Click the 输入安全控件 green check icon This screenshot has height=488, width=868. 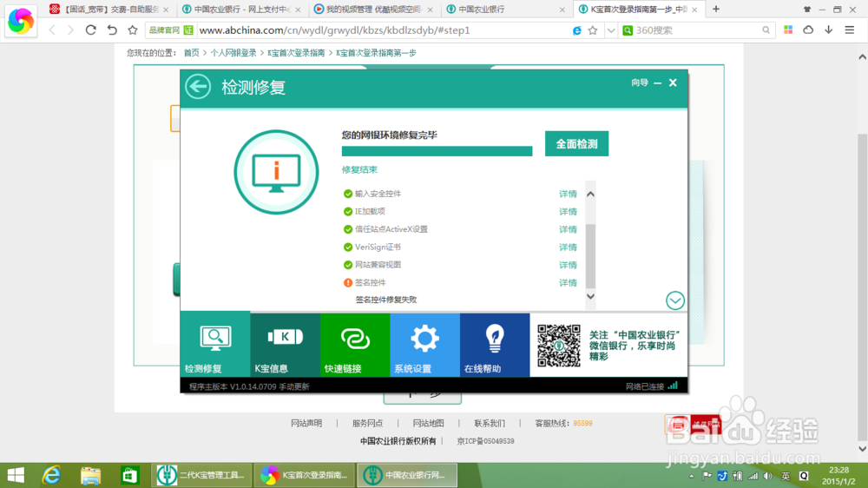348,194
